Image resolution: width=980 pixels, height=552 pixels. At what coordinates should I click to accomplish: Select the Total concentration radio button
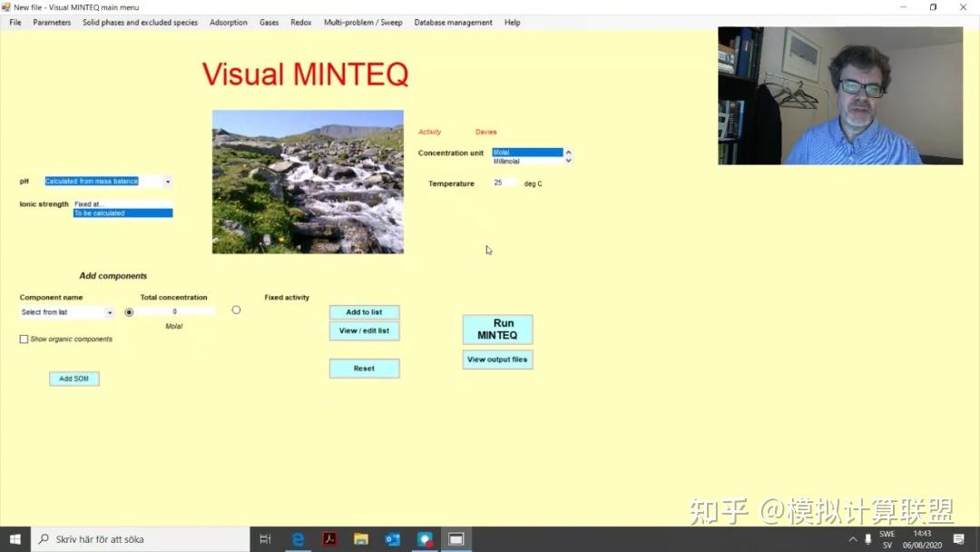tap(128, 310)
